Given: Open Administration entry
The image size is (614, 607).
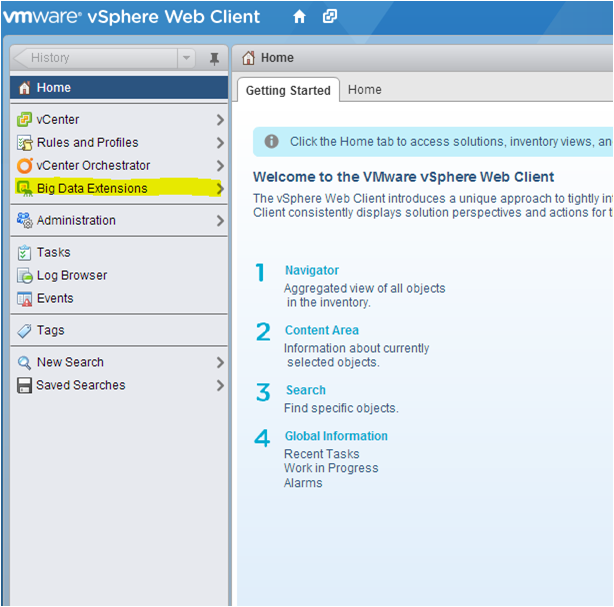Looking at the screenshot, I should 119,220.
